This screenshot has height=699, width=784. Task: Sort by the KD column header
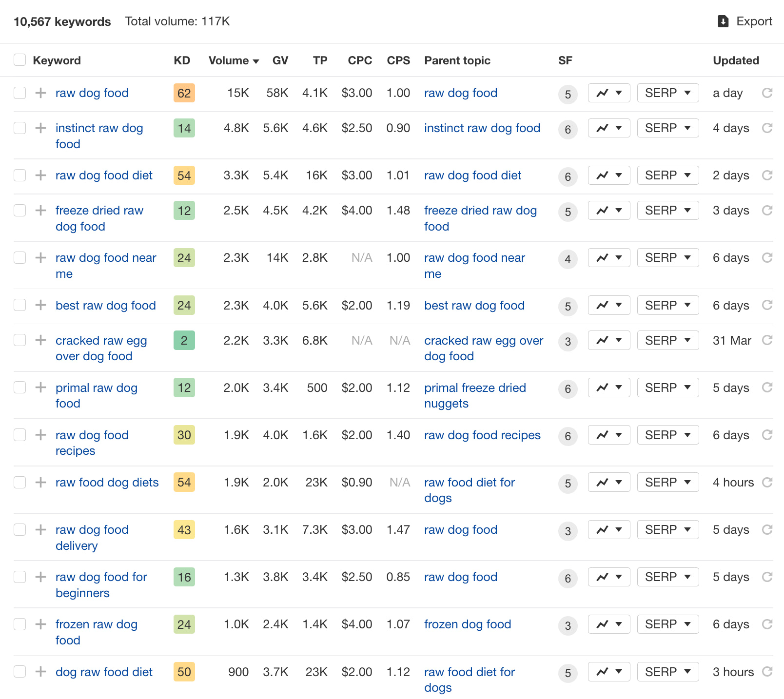[182, 60]
